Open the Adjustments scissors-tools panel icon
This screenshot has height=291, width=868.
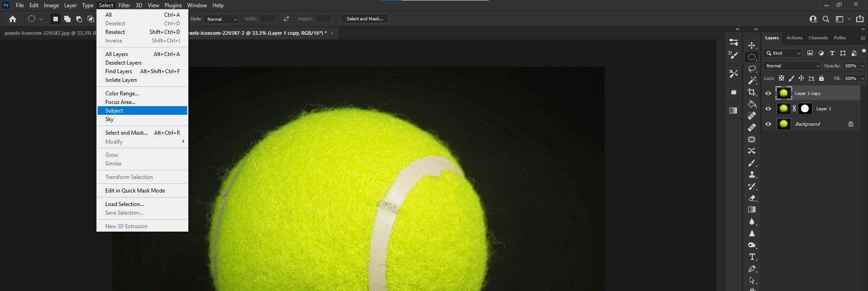[733, 73]
